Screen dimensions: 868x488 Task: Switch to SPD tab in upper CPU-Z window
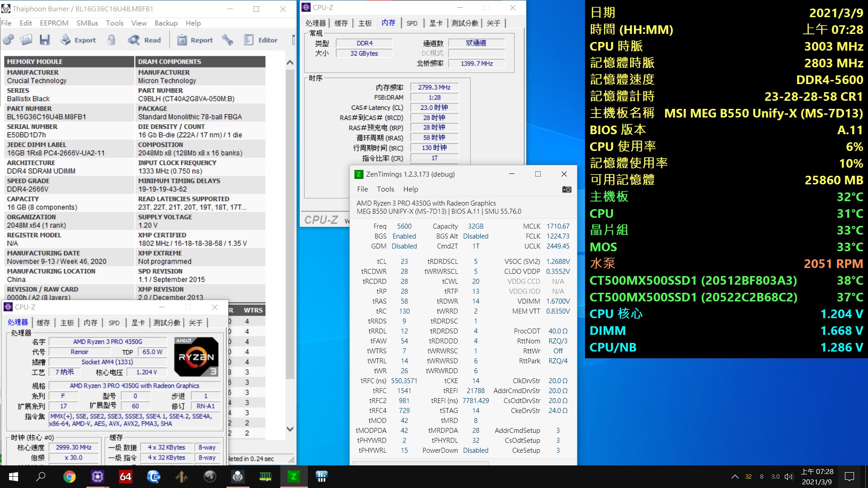pyautogui.click(x=412, y=23)
